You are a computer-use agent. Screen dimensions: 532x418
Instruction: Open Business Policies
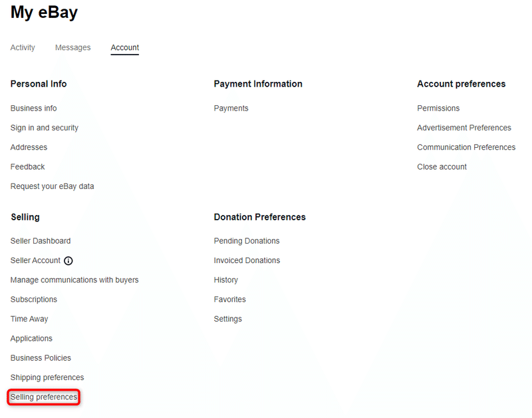tap(41, 358)
